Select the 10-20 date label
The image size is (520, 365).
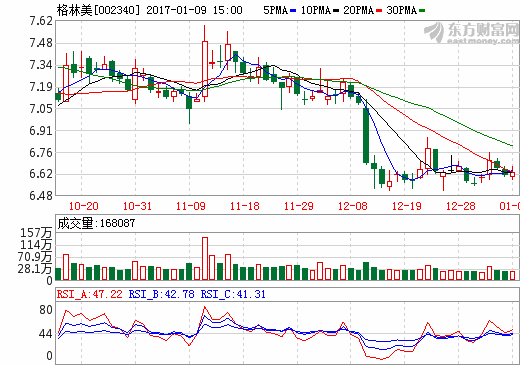83,206
